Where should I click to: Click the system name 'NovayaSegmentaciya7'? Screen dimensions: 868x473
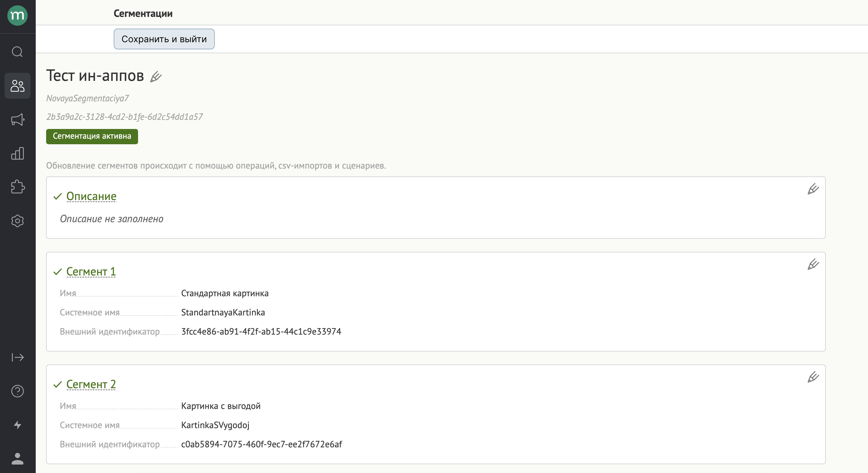tap(88, 98)
